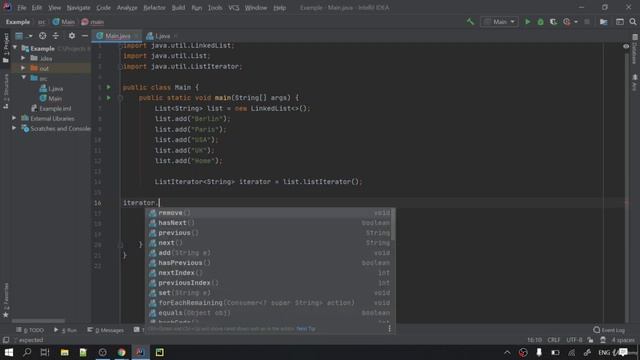Select Example.iml in project tree
640x360 pixels.
pyautogui.click(x=51, y=109)
